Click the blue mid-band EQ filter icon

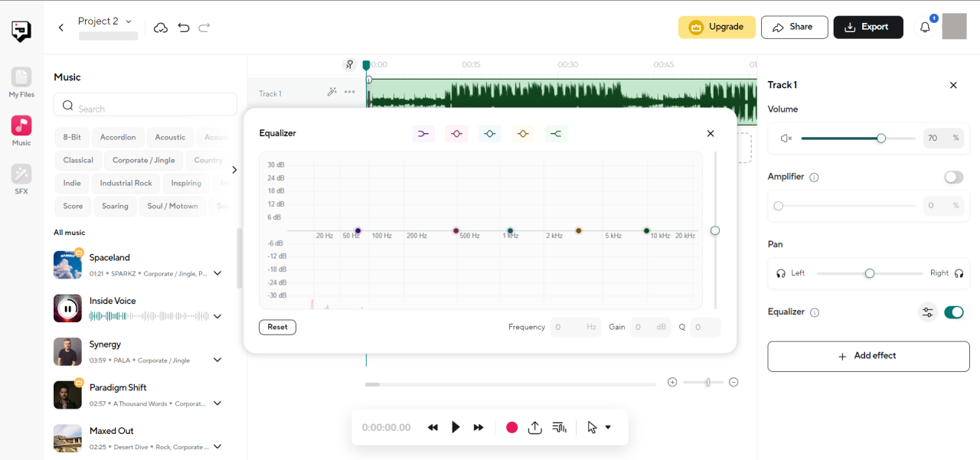click(489, 133)
